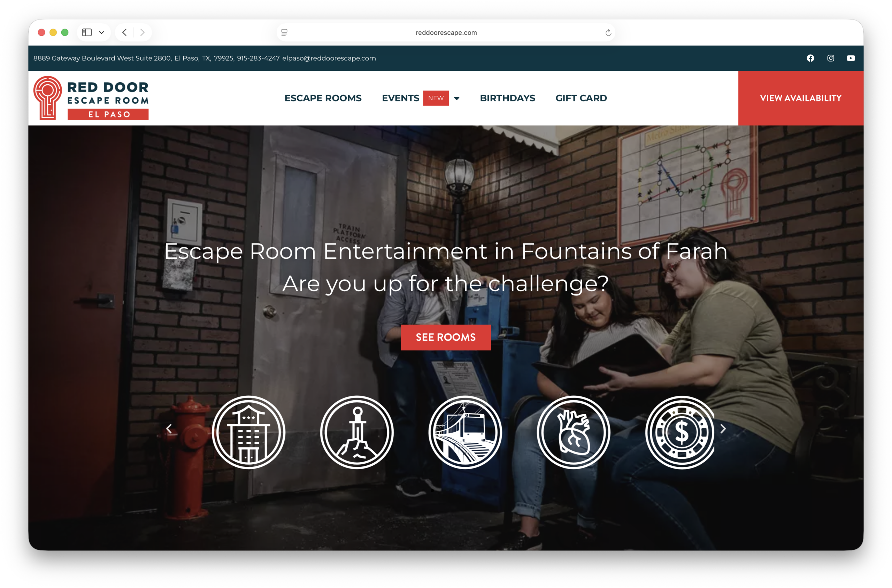Advance room carousel with right chevron
This screenshot has width=892, height=588.
coord(723,428)
